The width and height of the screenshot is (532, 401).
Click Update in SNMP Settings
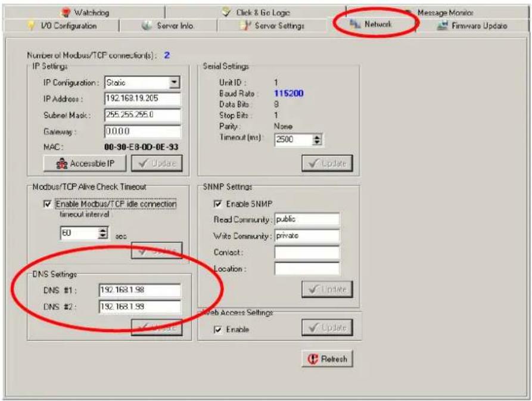[327, 290]
